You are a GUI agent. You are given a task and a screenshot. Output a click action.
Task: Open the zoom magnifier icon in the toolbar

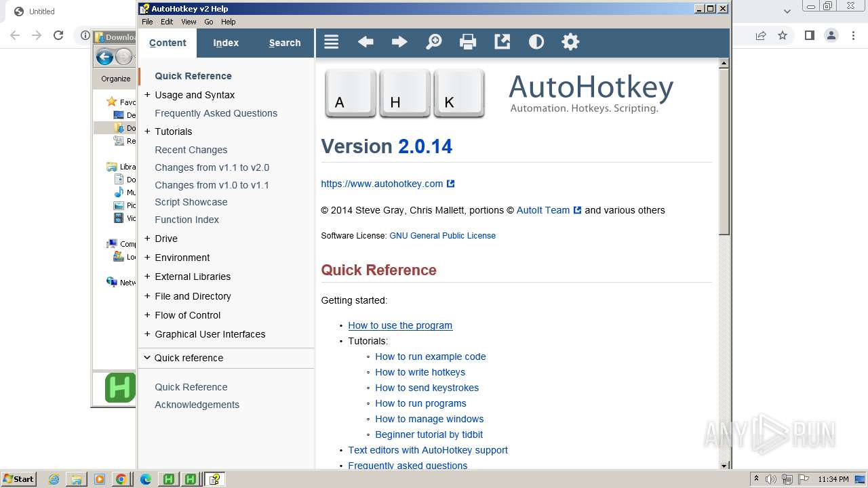click(x=433, y=42)
